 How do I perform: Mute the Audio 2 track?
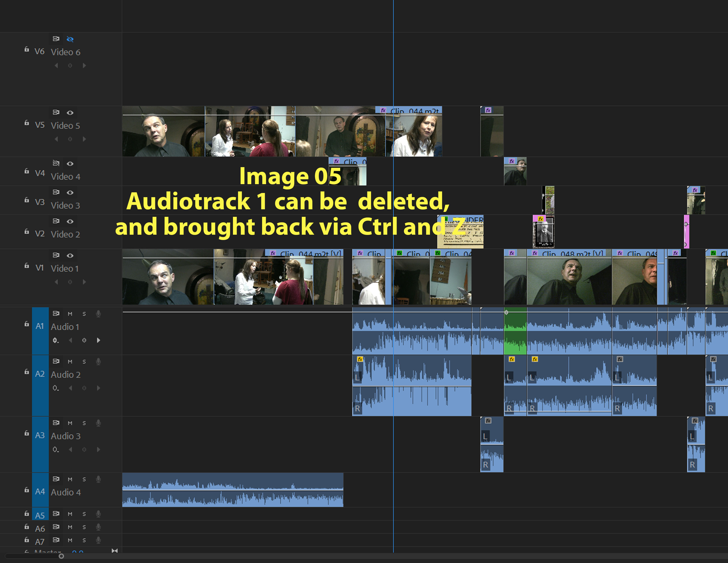click(x=70, y=361)
